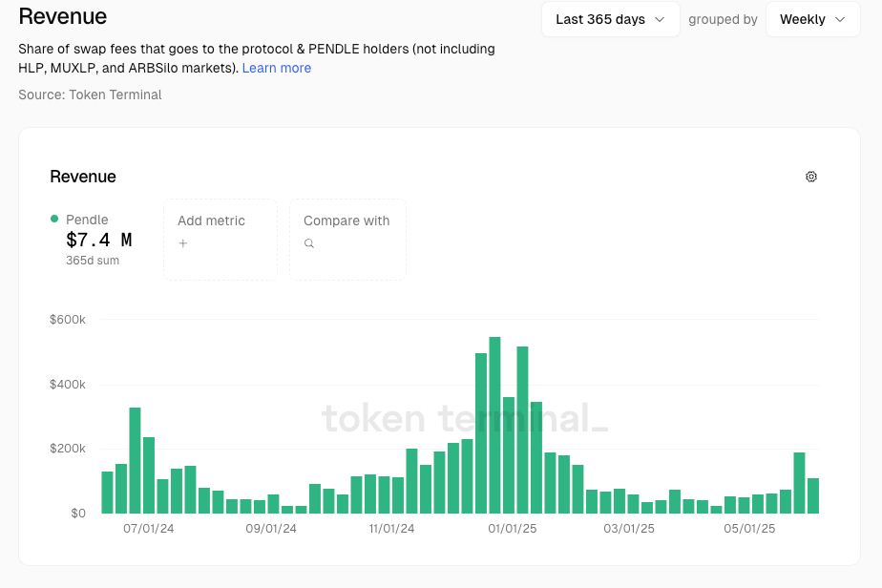Click the Compare with box
Image resolution: width=882 pixels, height=588 pixels.
[x=347, y=240]
